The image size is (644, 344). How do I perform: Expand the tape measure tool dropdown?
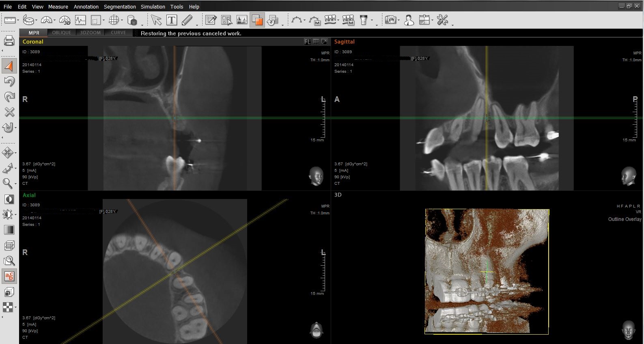click(36, 21)
